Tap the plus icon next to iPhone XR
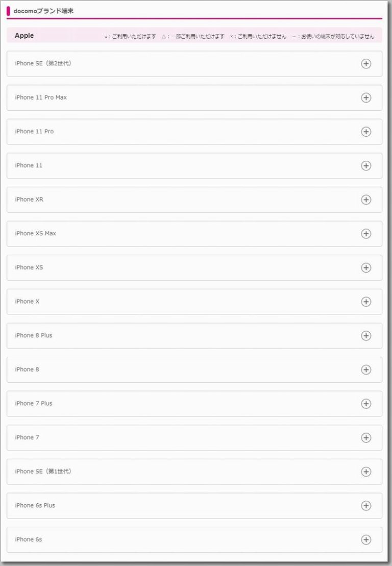Viewport: 392px width, 566px height. [x=366, y=200]
